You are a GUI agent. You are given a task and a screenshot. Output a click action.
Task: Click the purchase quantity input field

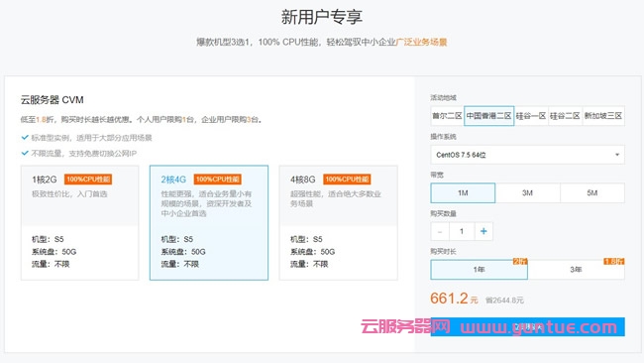click(462, 231)
